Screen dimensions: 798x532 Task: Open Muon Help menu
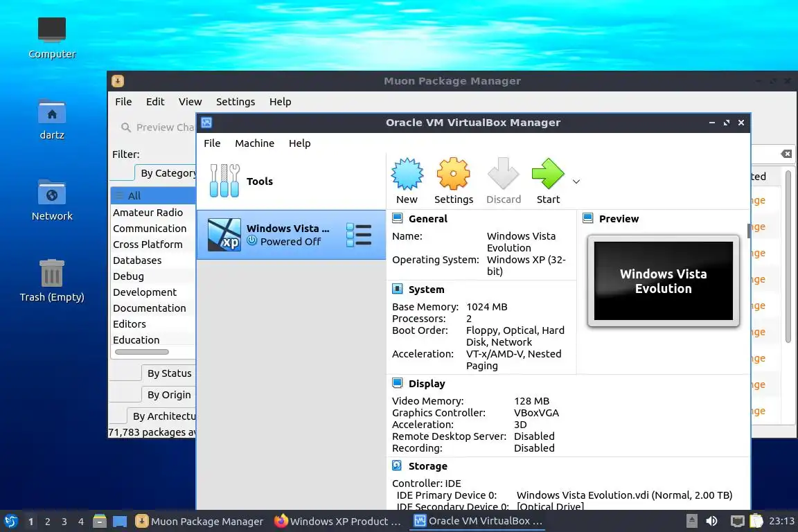[x=280, y=102]
